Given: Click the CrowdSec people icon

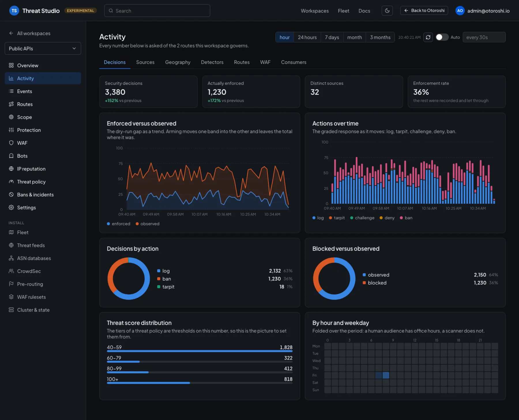Looking at the screenshot, I should (11, 271).
